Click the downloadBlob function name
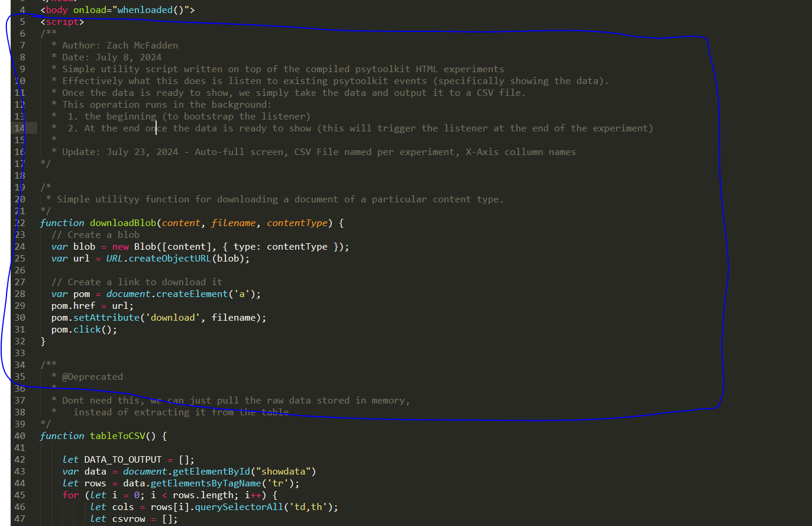 123,223
